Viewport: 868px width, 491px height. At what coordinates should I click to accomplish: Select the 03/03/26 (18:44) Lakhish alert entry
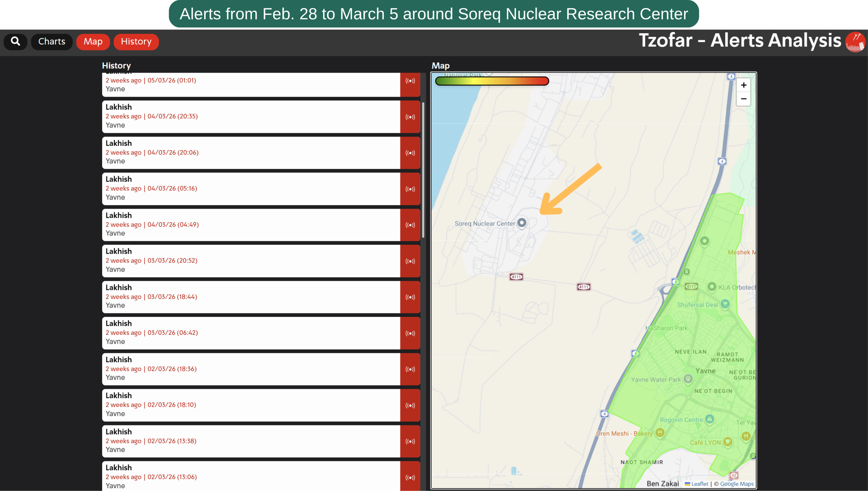(251, 297)
